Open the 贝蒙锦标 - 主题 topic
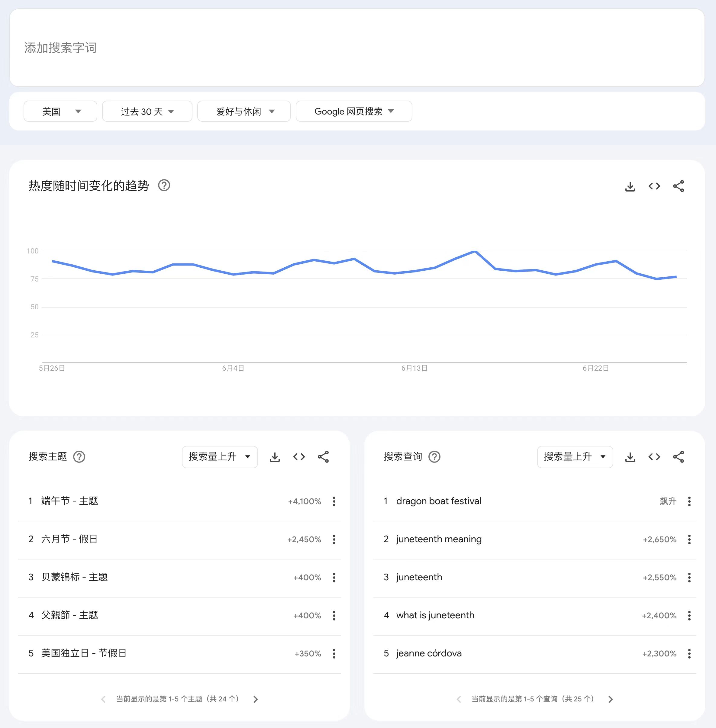This screenshot has height=728, width=716. (74, 577)
